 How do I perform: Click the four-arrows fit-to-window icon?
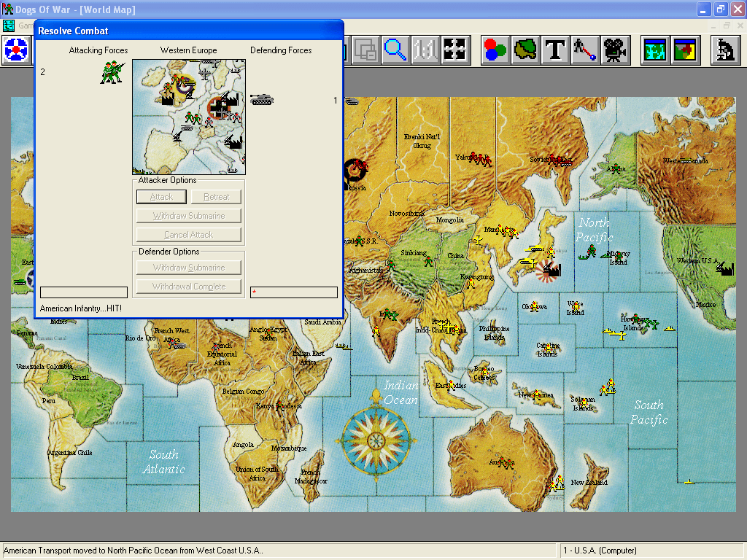point(455,50)
